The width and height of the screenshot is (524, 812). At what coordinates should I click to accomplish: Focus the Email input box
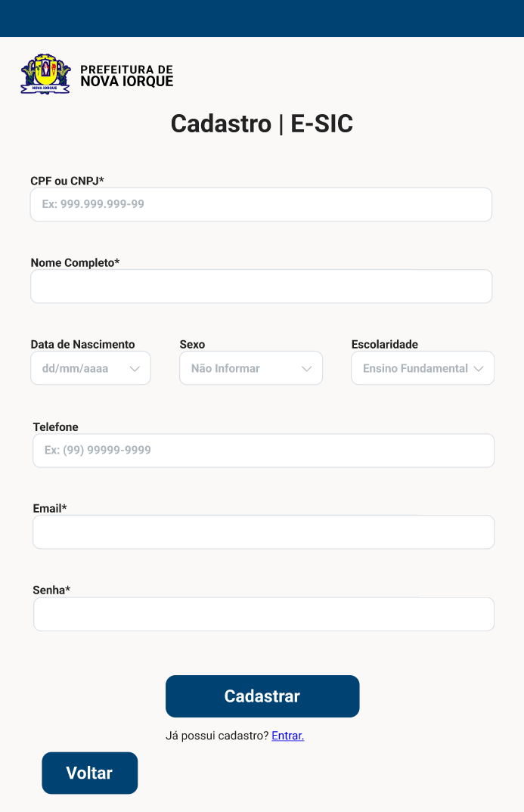[264, 532]
